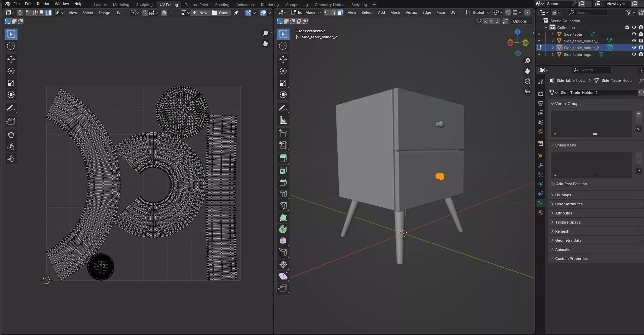
Task: Select the Spin tool
Action: coord(283,229)
